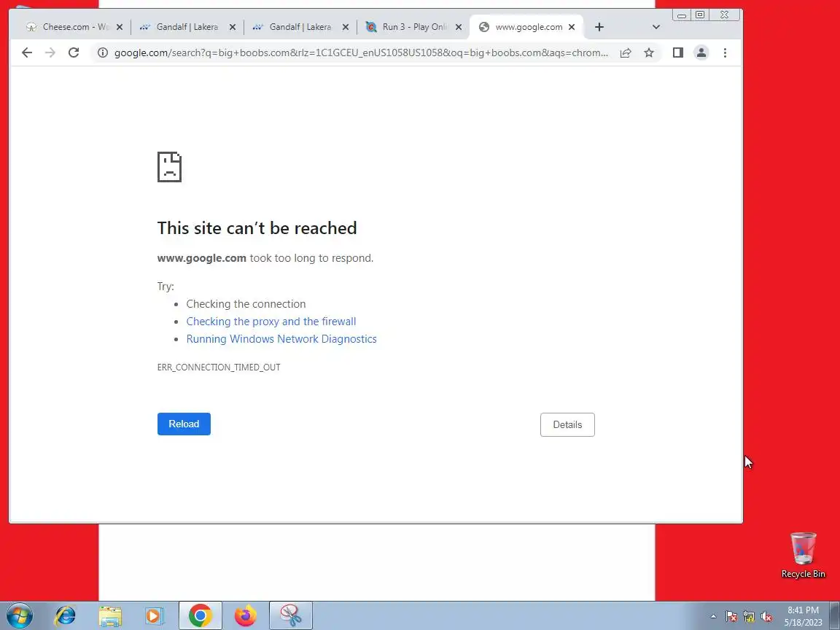840x630 pixels.
Task: Click the This site can't be reached heading
Action: 257,228
